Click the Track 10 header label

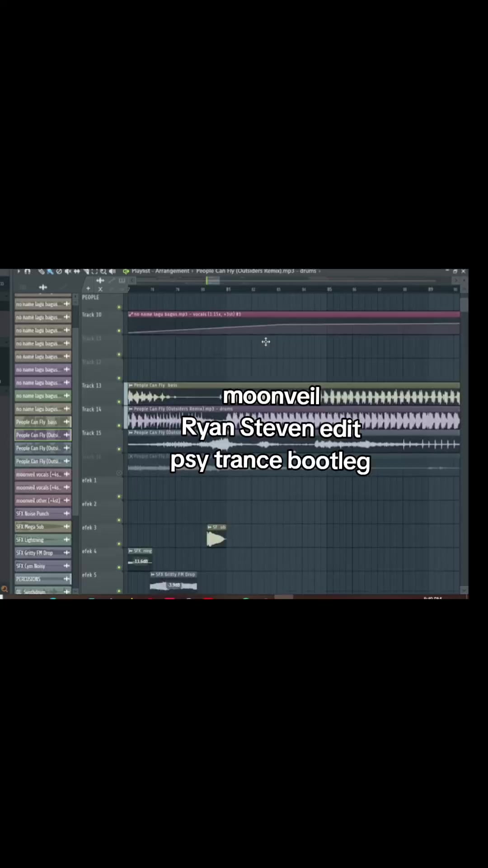pos(92,315)
